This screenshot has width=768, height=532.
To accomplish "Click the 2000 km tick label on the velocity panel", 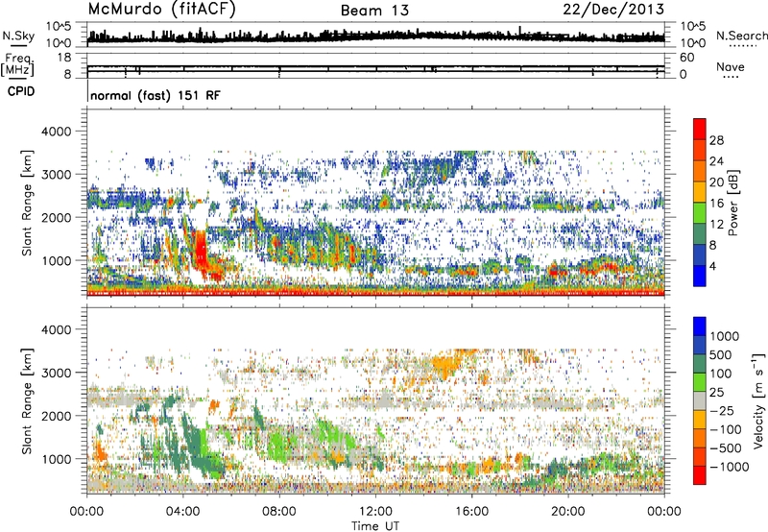I will point(56,416).
